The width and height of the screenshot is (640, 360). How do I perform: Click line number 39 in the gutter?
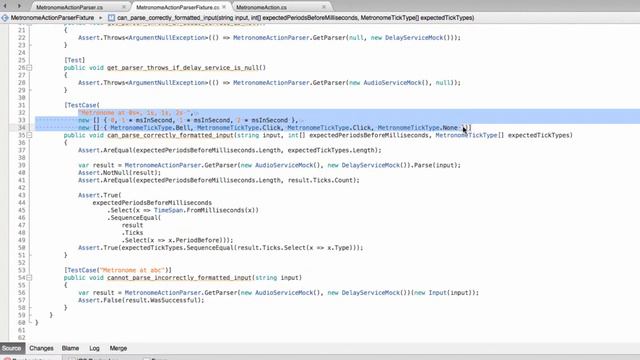click(x=21, y=165)
